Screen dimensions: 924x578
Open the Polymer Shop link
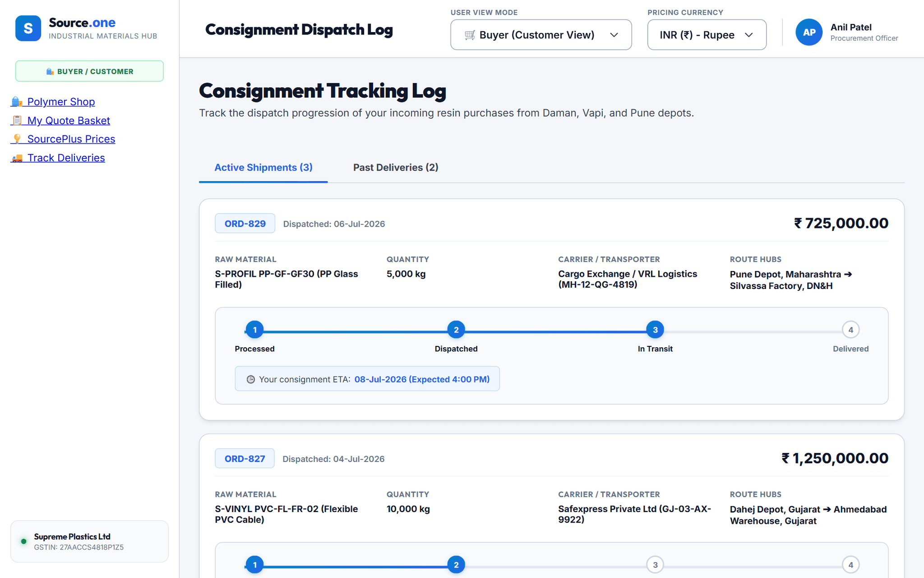(53, 102)
